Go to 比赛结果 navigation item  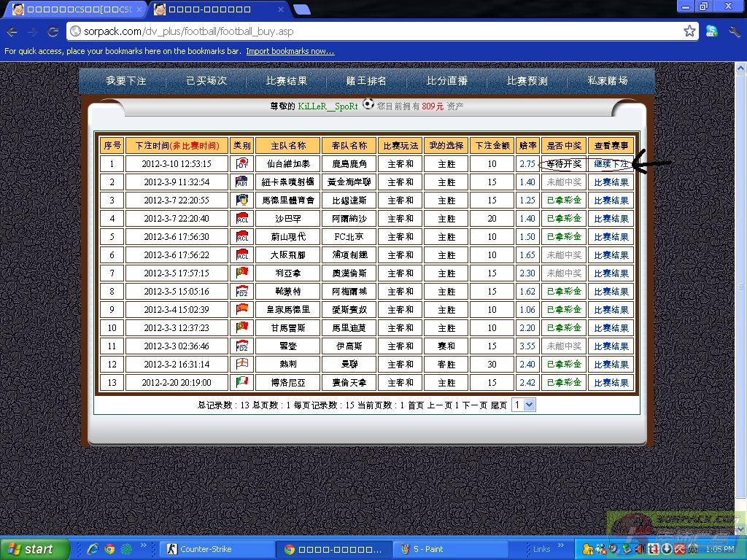[287, 81]
